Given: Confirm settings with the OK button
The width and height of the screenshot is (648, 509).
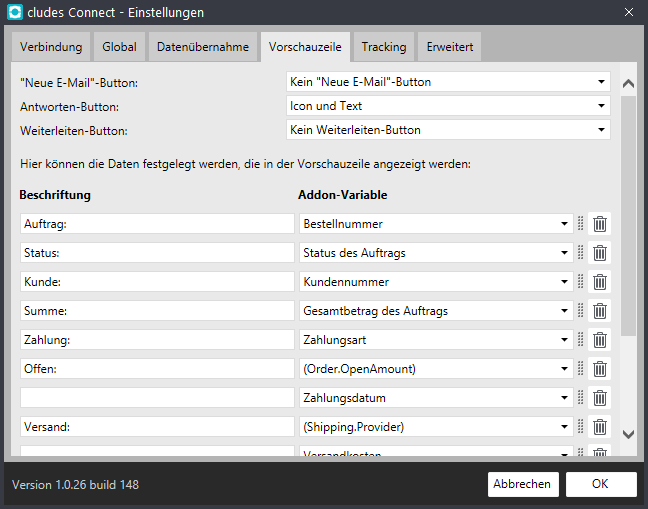Looking at the screenshot, I should (x=601, y=484).
